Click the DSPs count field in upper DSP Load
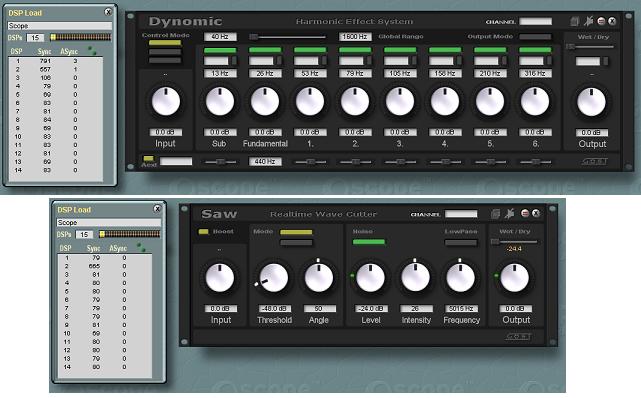This screenshot has height=398, width=641. pos(35,38)
